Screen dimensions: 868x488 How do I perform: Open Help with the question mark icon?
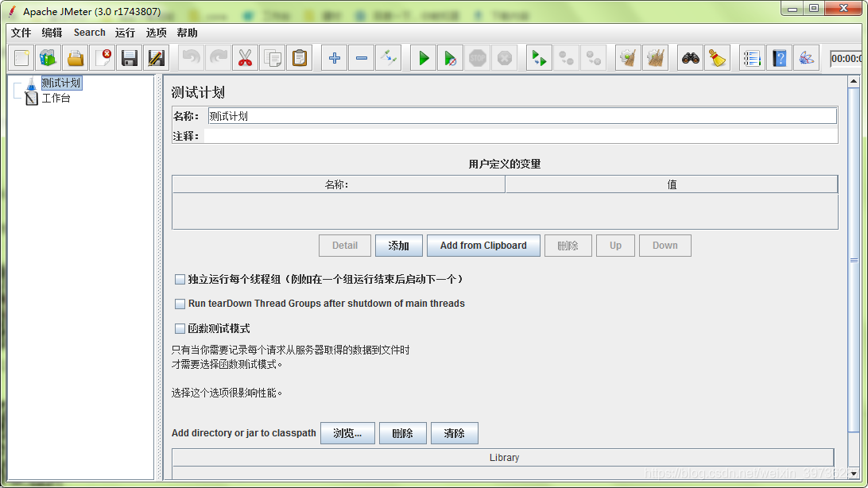(x=779, y=58)
